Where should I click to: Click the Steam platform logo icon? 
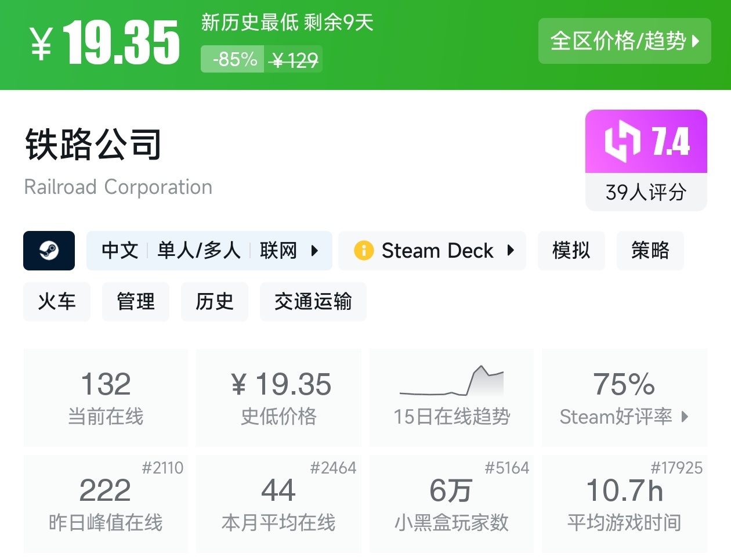(49, 251)
